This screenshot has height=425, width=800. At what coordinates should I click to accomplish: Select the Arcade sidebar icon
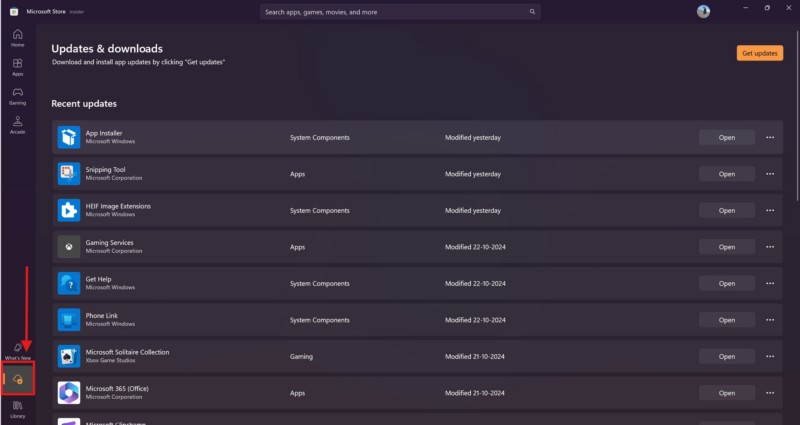17,124
